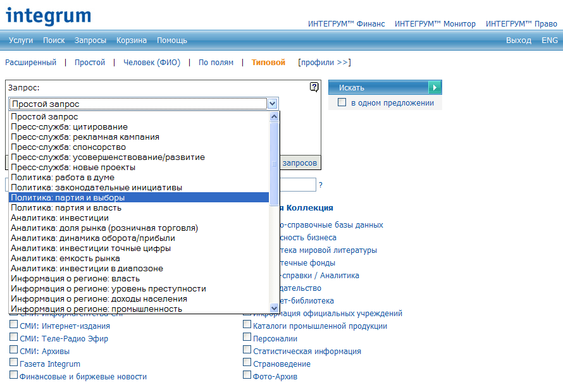Enable the "в одном предложении" checkbox
Viewport: 563px width, 392px height.
(342, 102)
